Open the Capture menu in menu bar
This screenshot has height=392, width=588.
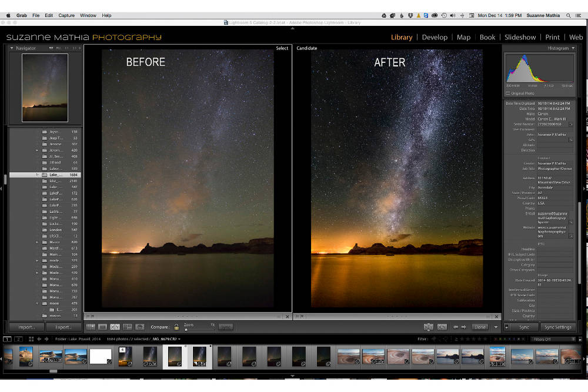click(x=66, y=15)
